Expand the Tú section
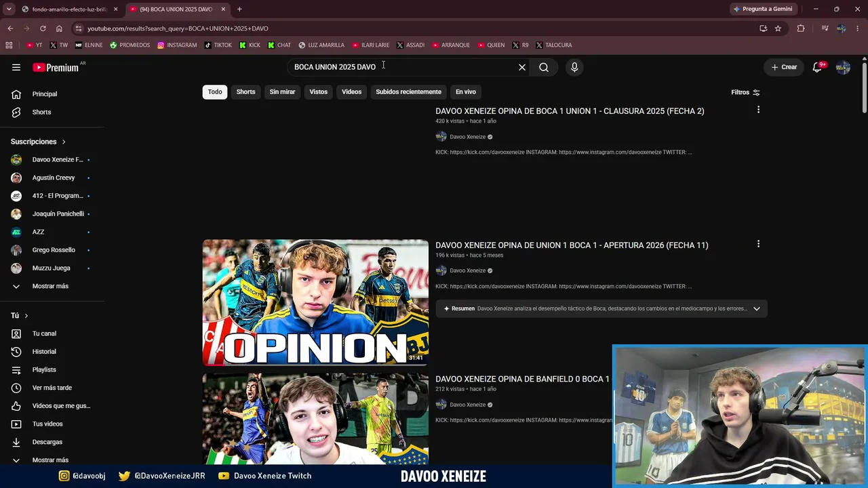868x488 pixels. [20, 316]
